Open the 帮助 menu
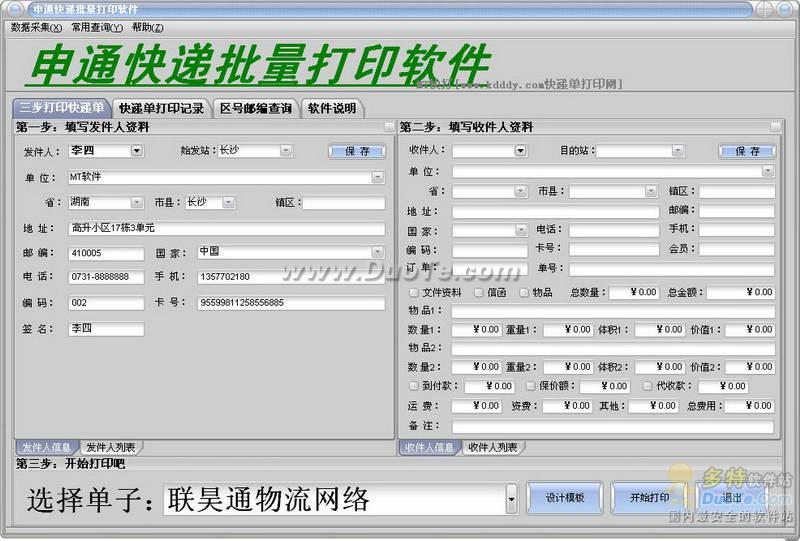 [147, 28]
